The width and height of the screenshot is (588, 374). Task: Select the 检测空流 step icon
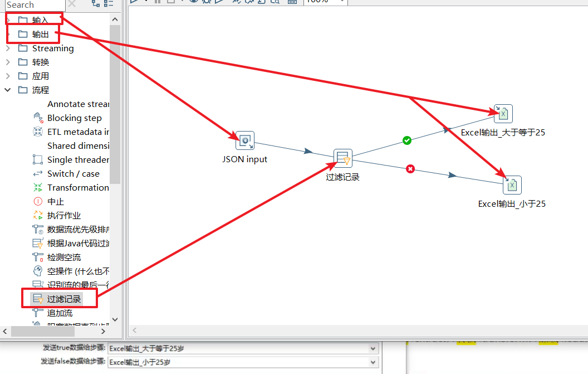click(38, 257)
